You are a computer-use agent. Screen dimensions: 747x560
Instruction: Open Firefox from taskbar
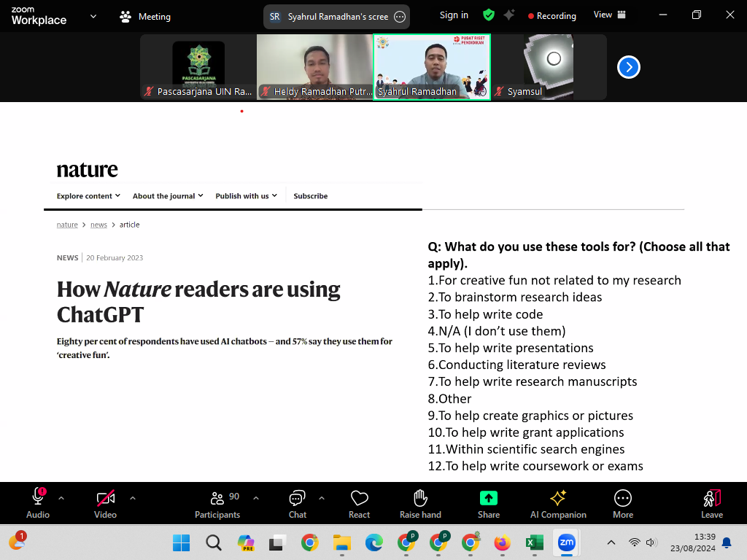point(502,542)
